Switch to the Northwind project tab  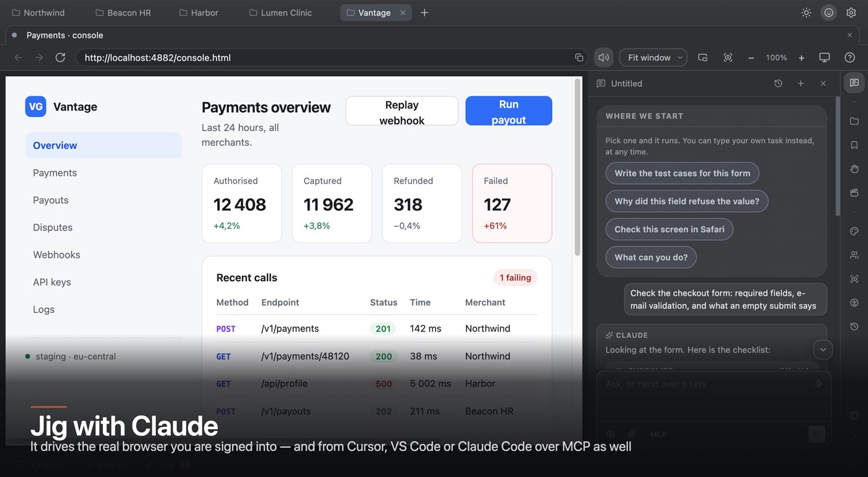tap(38, 12)
